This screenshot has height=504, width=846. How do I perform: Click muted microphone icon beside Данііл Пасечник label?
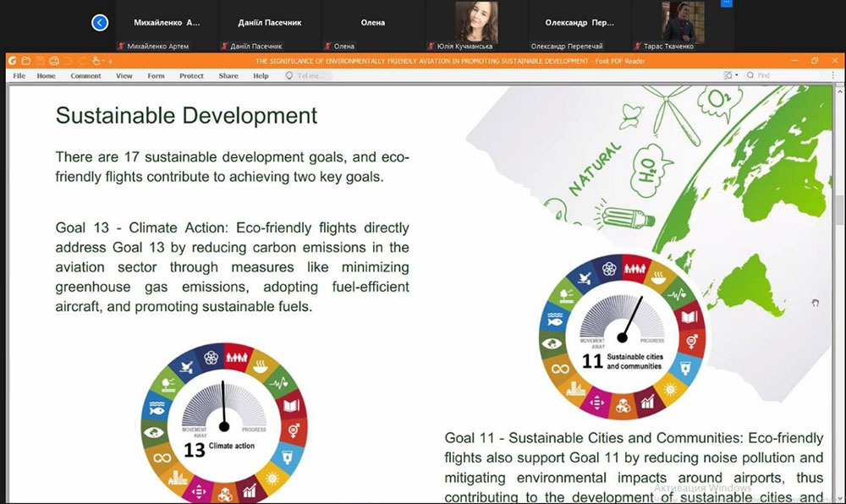pyautogui.click(x=224, y=47)
